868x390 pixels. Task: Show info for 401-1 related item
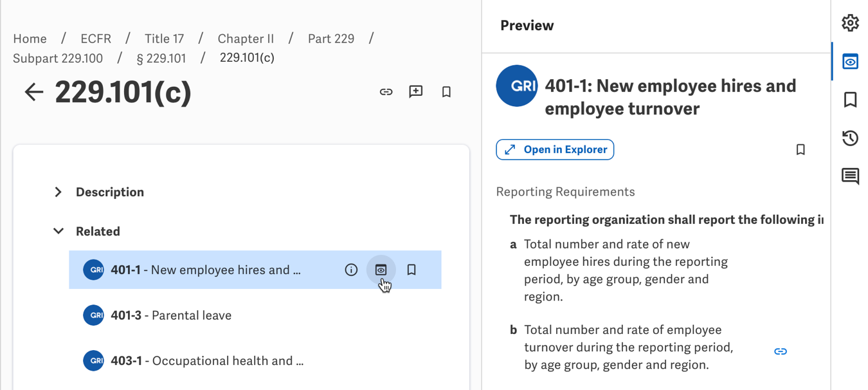pos(351,270)
